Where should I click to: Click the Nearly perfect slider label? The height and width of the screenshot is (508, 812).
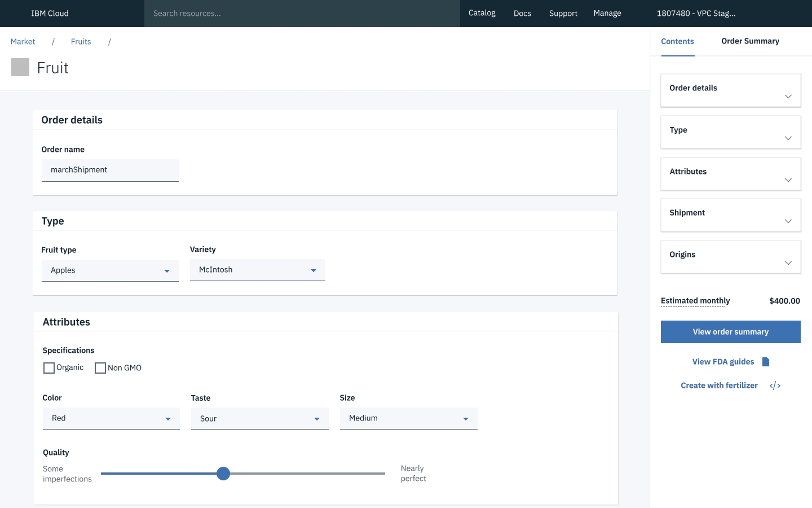(x=413, y=474)
